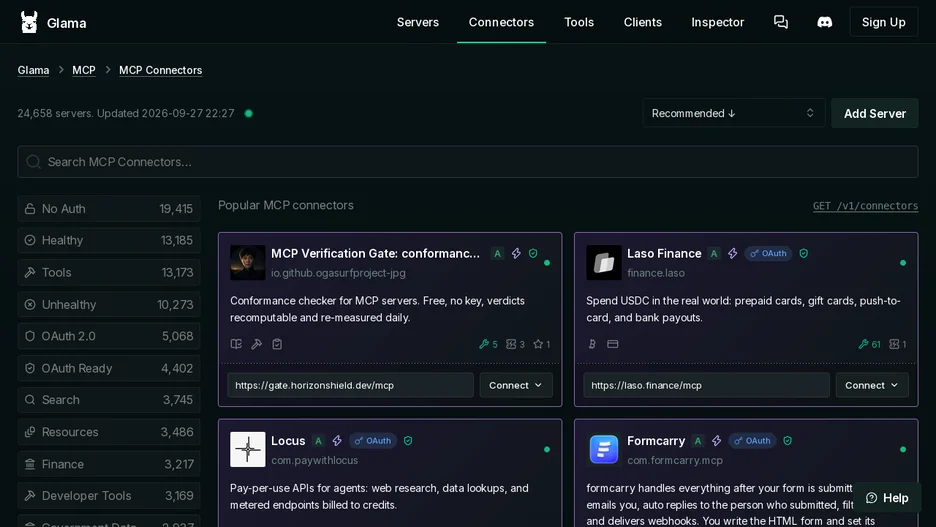Open Connect dropdown on Laso Finance card

[872, 385]
